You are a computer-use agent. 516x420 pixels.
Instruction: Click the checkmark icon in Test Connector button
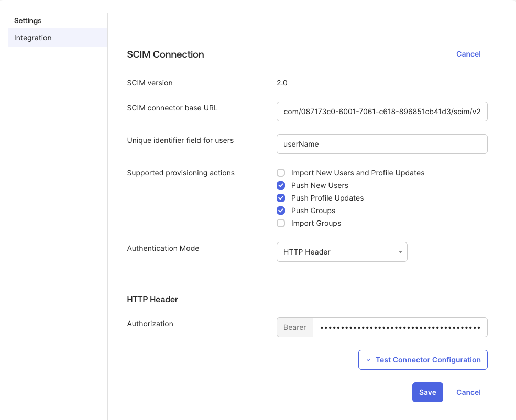pyautogui.click(x=369, y=360)
